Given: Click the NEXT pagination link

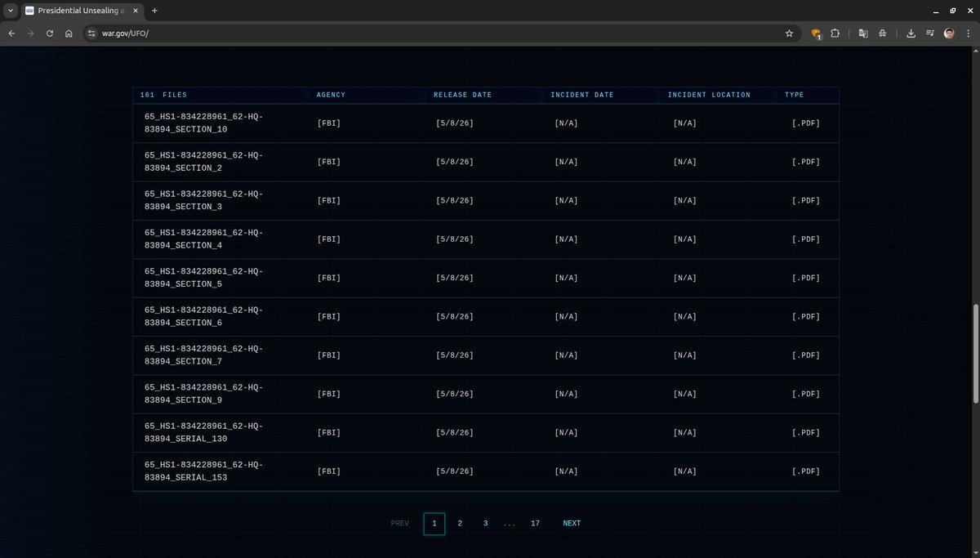Looking at the screenshot, I should pyautogui.click(x=572, y=524).
